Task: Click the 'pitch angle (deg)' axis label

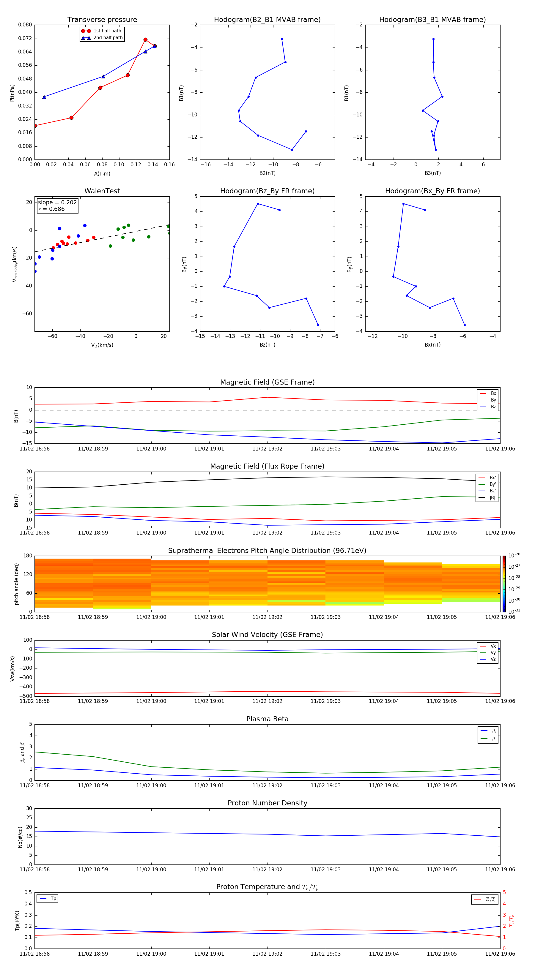Action: [x=16, y=584]
